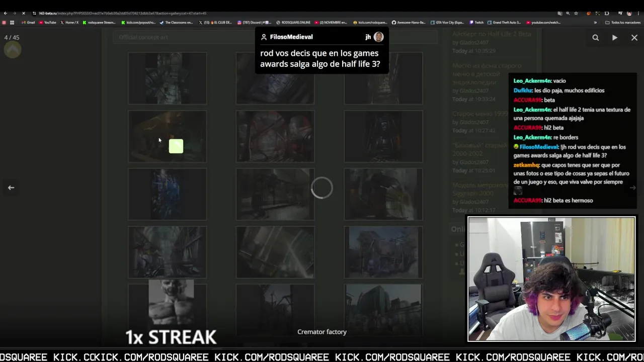The image size is (644, 362).
Task: Open the EL CLUB DE bookmark
Action: click(x=215, y=23)
